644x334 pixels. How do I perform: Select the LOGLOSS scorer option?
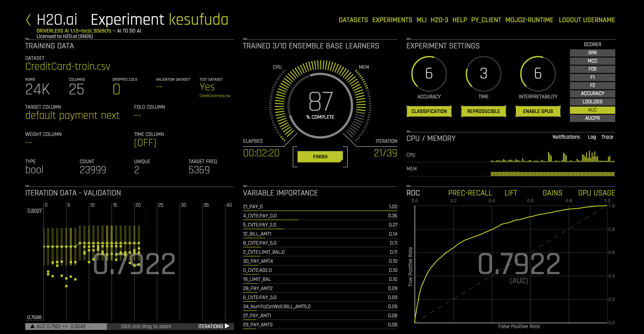point(592,102)
